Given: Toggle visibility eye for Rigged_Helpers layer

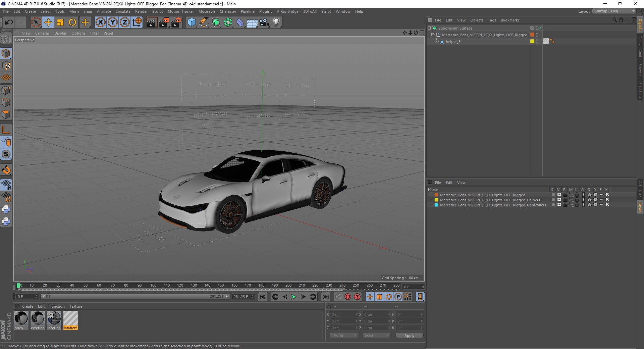Looking at the screenshot, I should tap(559, 200).
